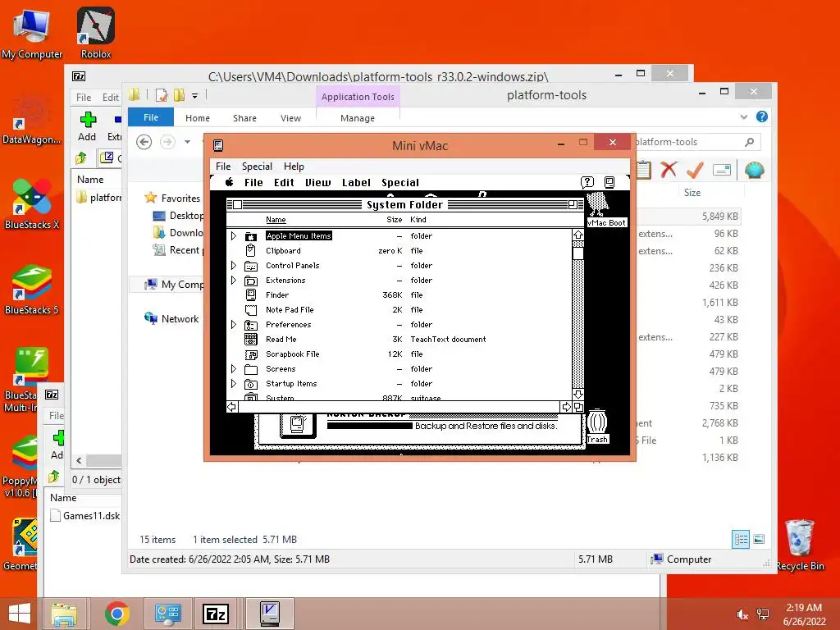840x630 pixels.
Task: Open Mac Label menu
Action: click(x=356, y=183)
